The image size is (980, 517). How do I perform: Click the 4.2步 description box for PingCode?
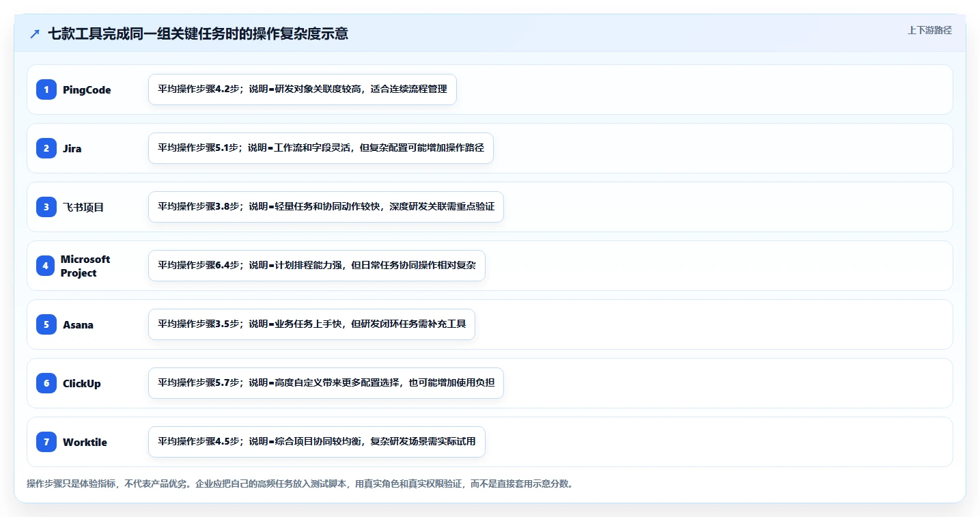302,89
